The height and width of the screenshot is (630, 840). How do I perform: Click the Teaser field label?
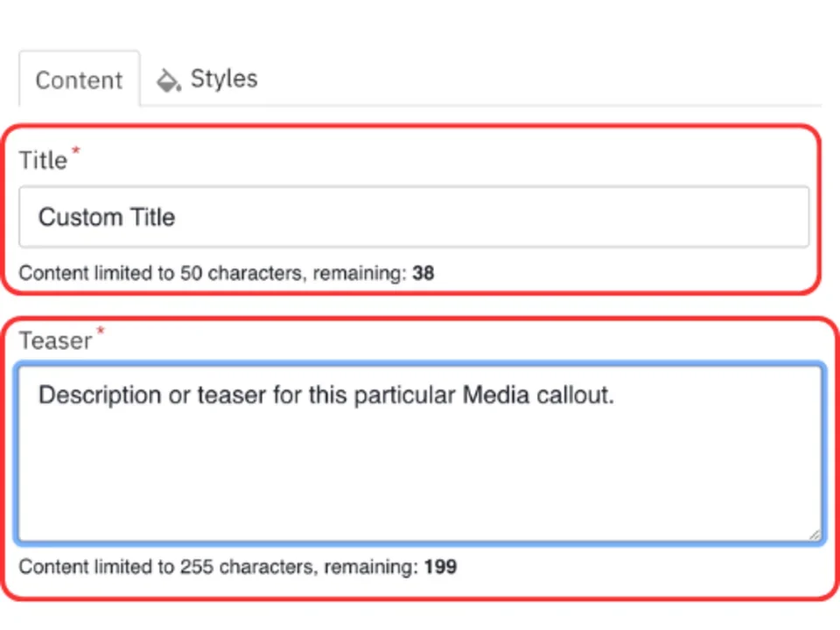pyautogui.click(x=55, y=340)
